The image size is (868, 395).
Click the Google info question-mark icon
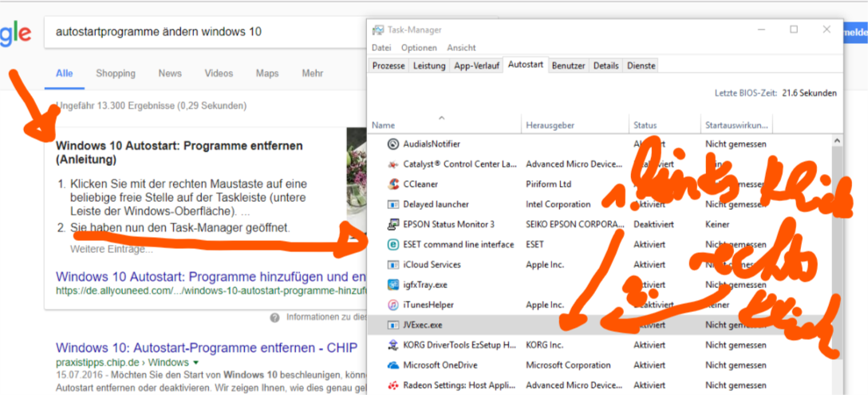coord(275,318)
